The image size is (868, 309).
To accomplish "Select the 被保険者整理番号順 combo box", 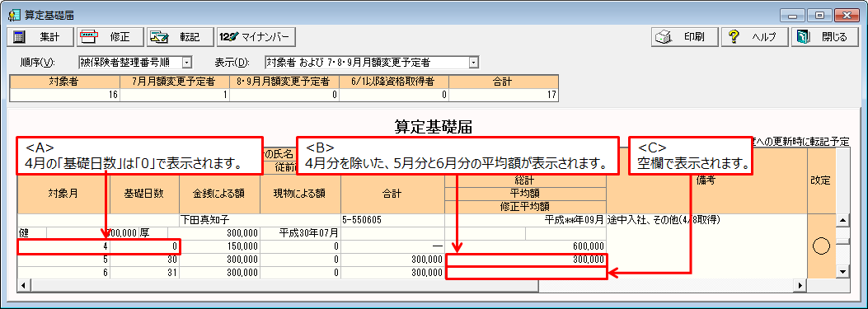I will [135, 62].
